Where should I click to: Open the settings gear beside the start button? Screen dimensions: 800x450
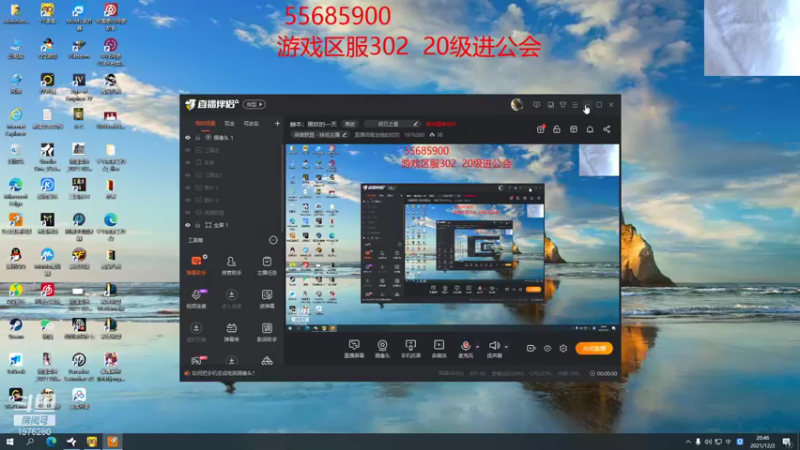pyautogui.click(x=563, y=348)
